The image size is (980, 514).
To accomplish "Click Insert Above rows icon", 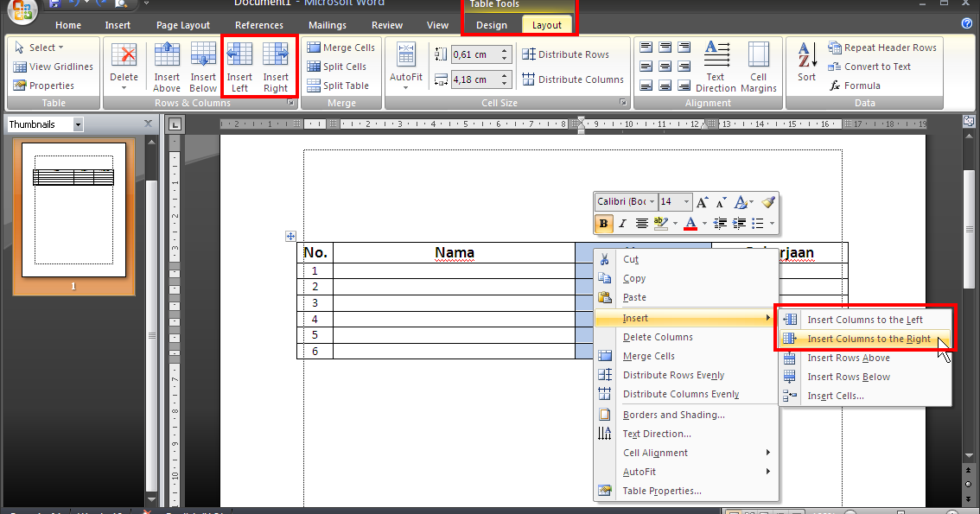I will [167, 67].
